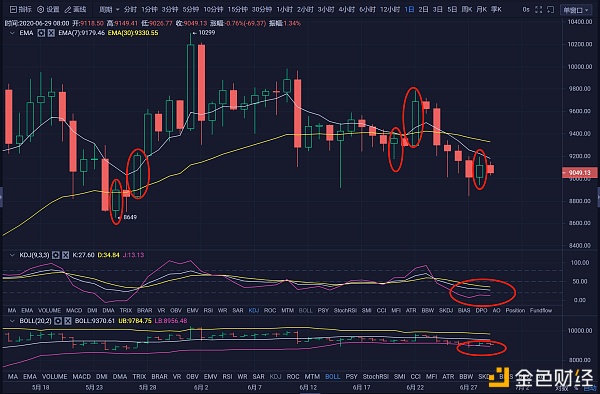600x394 pixels.
Task: Select the 3分钟 timeframe
Action: [x=170, y=9]
